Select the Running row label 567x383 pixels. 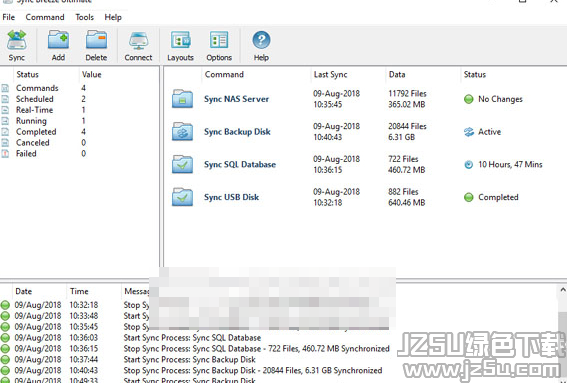coord(31,121)
